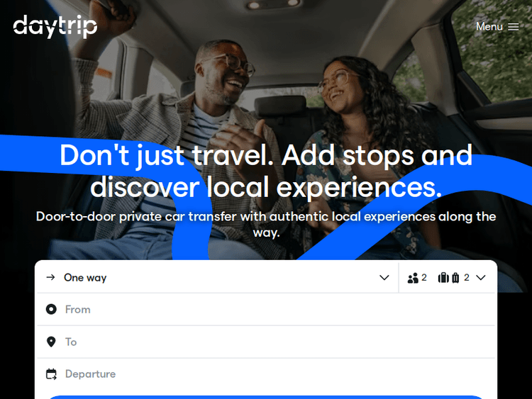Screen dimensions: 532x399
Task: Click the Menu text label
Action: 489,26
